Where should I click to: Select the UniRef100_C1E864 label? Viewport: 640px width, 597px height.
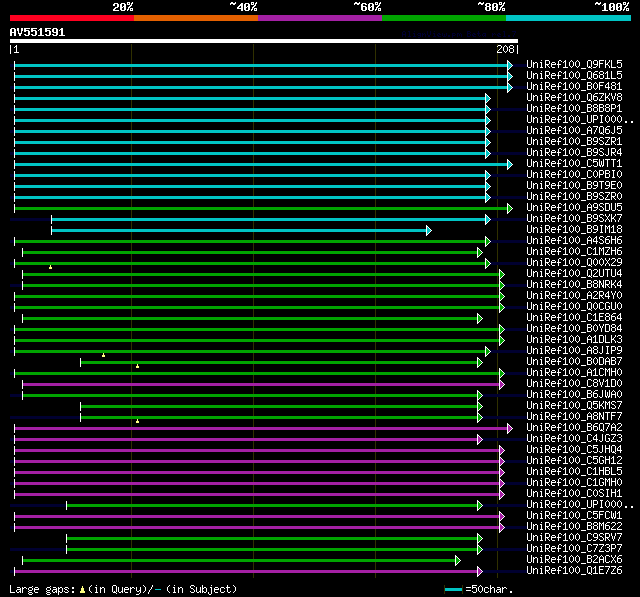pyautogui.click(x=574, y=317)
